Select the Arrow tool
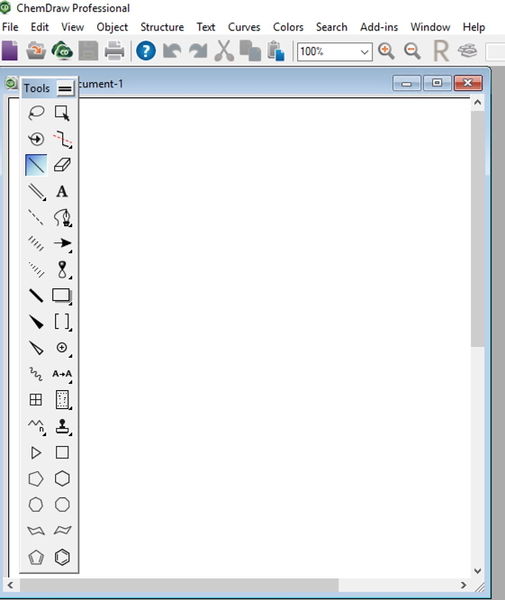 62,243
